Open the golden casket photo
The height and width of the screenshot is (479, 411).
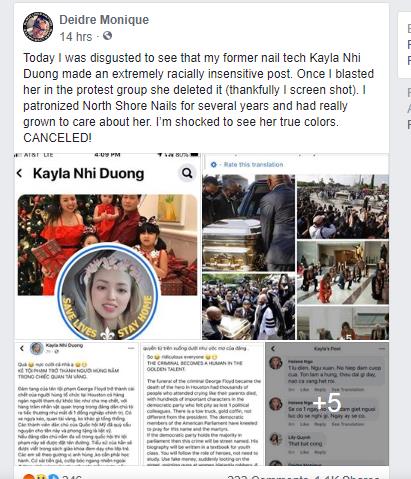tap(248, 223)
